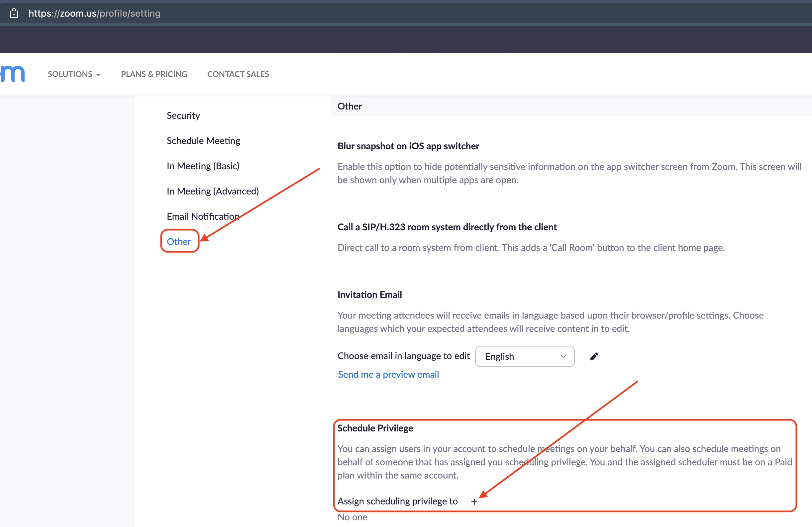Open CONTACT SALES link
Screen dimensions: 812x527
tap(238, 74)
